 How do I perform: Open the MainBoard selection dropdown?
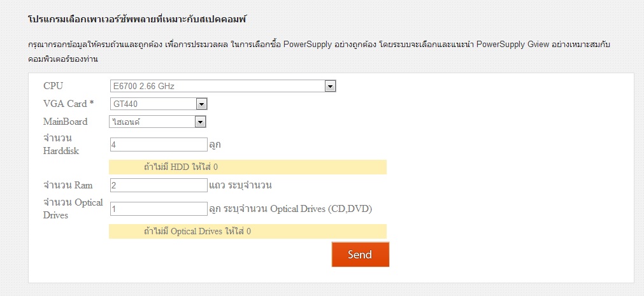pos(159,122)
